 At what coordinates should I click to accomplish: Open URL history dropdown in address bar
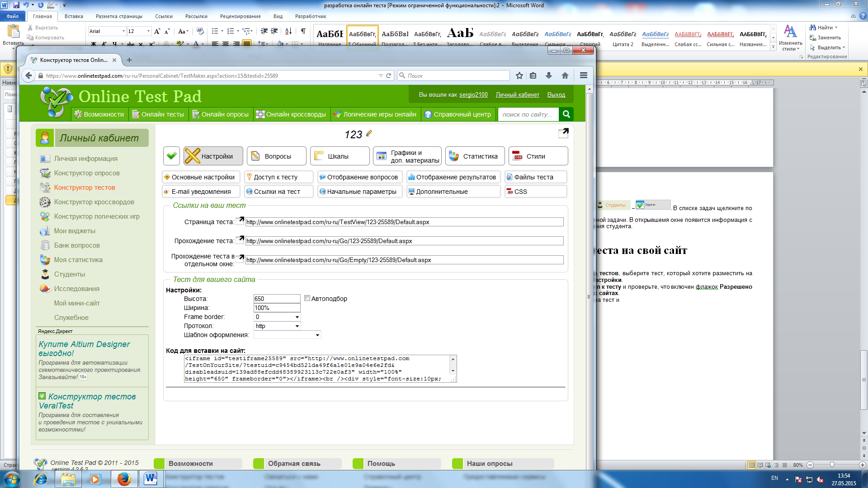pos(381,75)
